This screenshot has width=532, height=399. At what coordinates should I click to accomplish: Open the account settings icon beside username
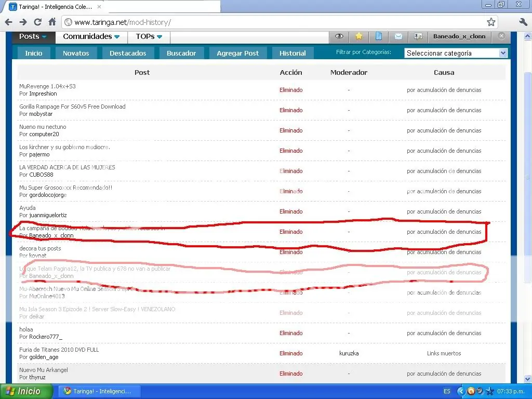click(x=418, y=36)
